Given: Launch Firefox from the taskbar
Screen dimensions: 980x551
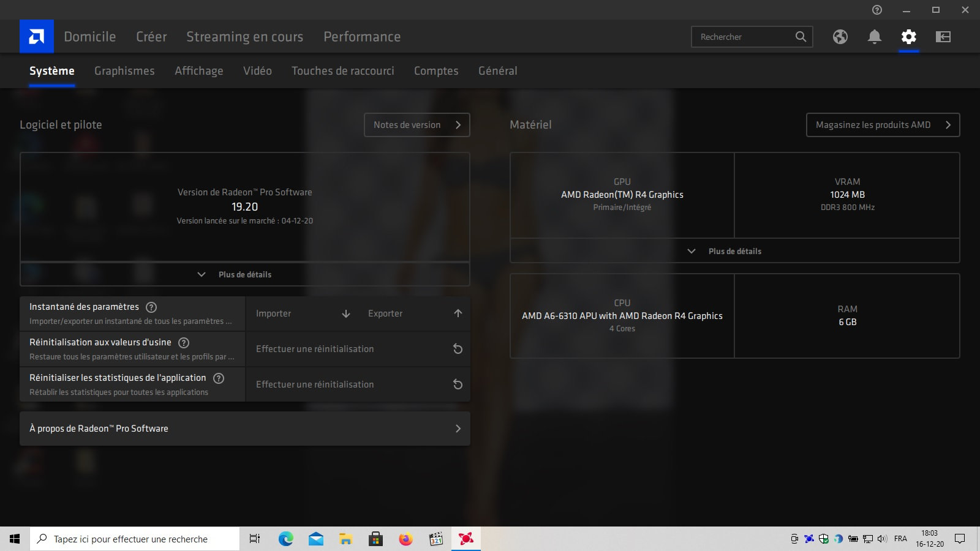Looking at the screenshot, I should (x=405, y=539).
